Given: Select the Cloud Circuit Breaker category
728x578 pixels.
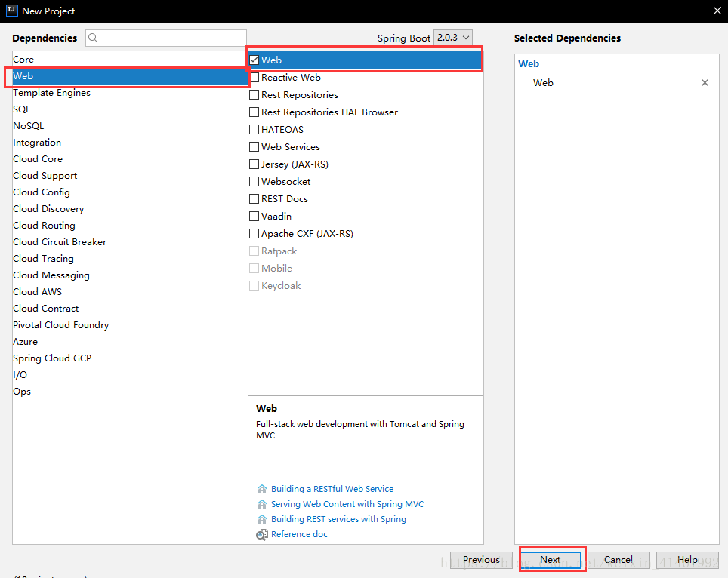Looking at the screenshot, I should [130, 242].
